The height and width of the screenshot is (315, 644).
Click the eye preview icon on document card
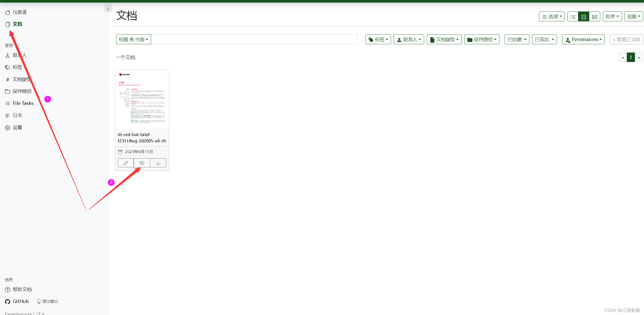point(142,163)
